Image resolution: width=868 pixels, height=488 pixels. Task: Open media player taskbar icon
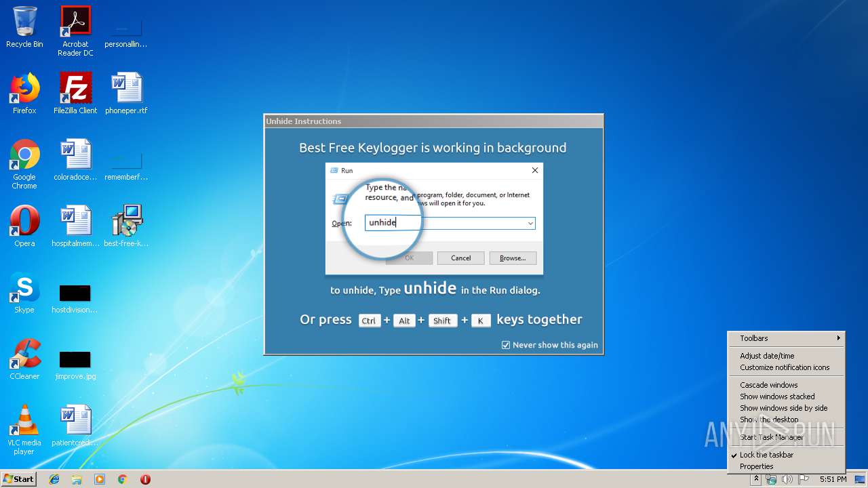(x=100, y=479)
